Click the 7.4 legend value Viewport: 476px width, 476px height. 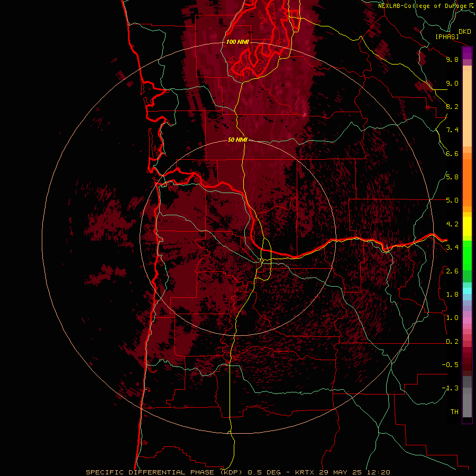[452, 130]
